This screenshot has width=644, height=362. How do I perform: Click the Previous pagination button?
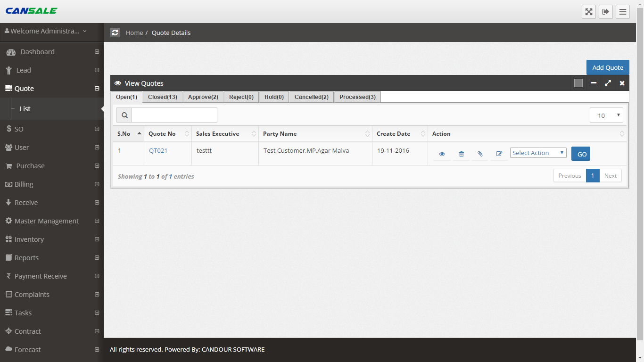click(x=570, y=176)
